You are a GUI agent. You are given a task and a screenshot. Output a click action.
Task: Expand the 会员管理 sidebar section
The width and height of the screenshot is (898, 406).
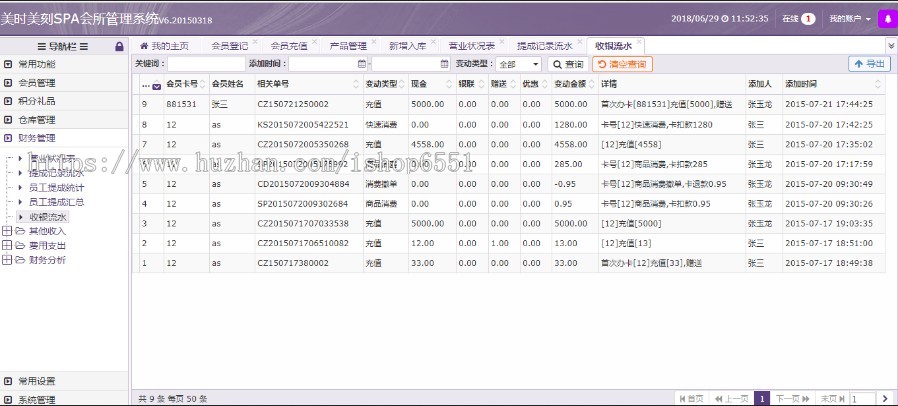(64, 83)
